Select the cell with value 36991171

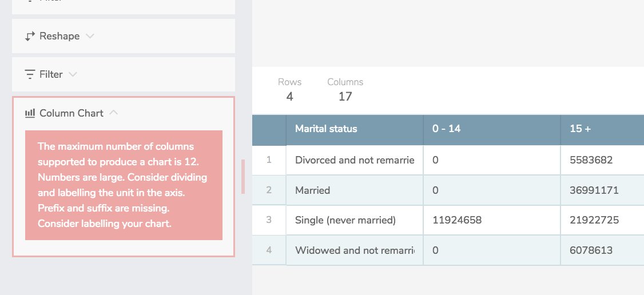tap(594, 190)
